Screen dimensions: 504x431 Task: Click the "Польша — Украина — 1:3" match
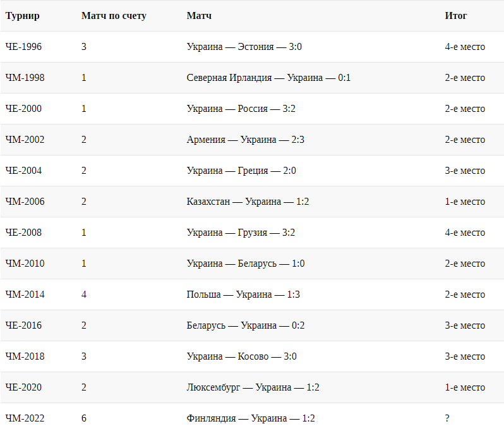(x=244, y=294)
